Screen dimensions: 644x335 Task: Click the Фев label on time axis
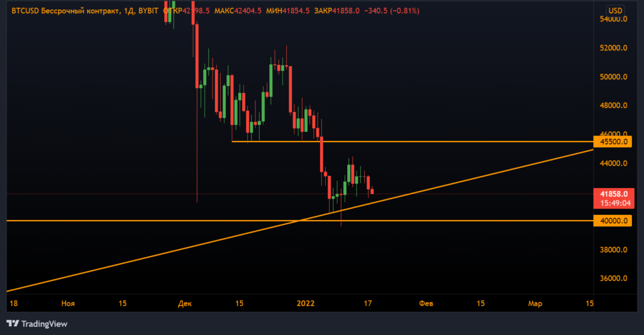[x=426, y=304]
